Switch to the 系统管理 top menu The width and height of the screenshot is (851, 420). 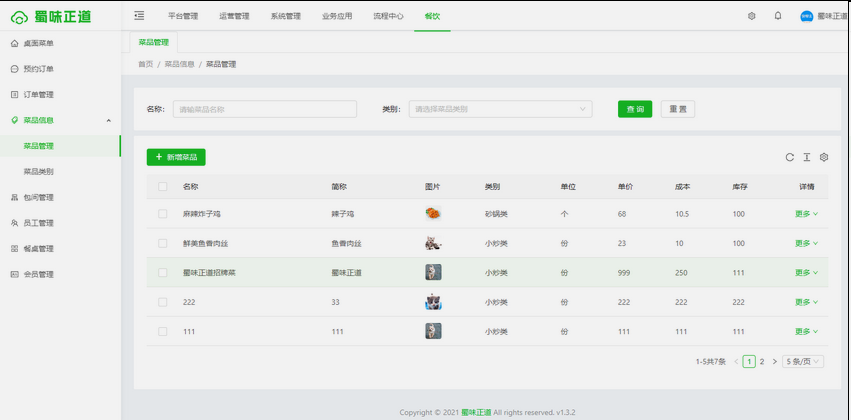(285, 16)
